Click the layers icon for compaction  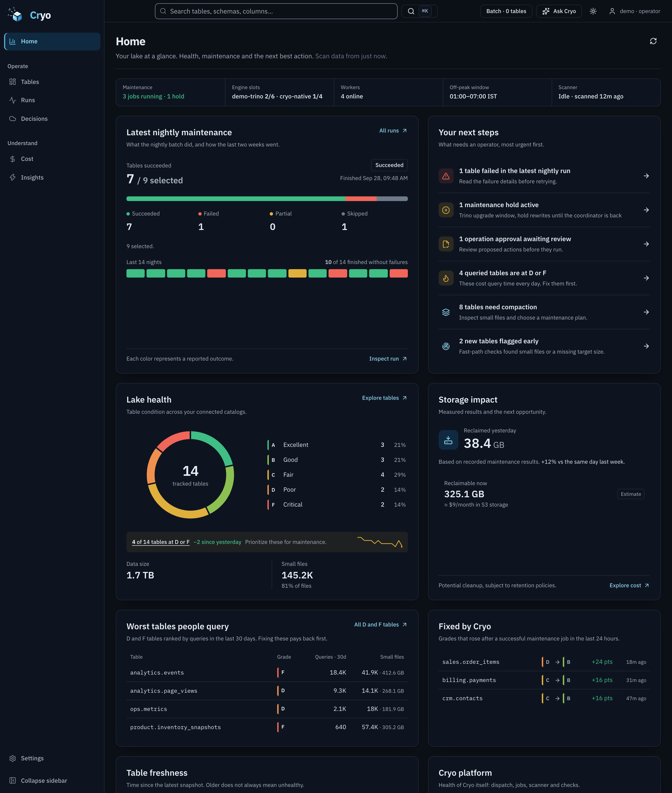click(x=446, y=312)
